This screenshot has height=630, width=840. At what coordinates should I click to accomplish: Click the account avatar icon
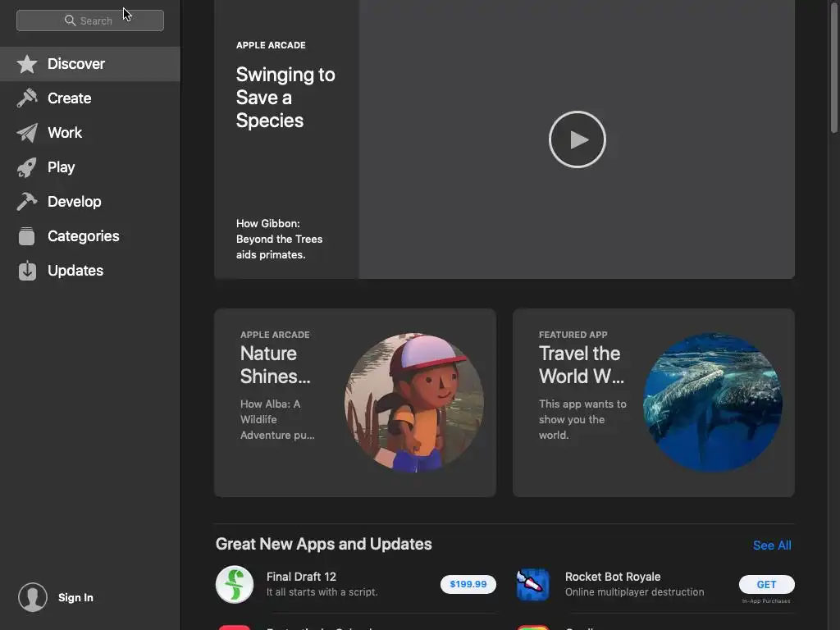click(33, 597)
